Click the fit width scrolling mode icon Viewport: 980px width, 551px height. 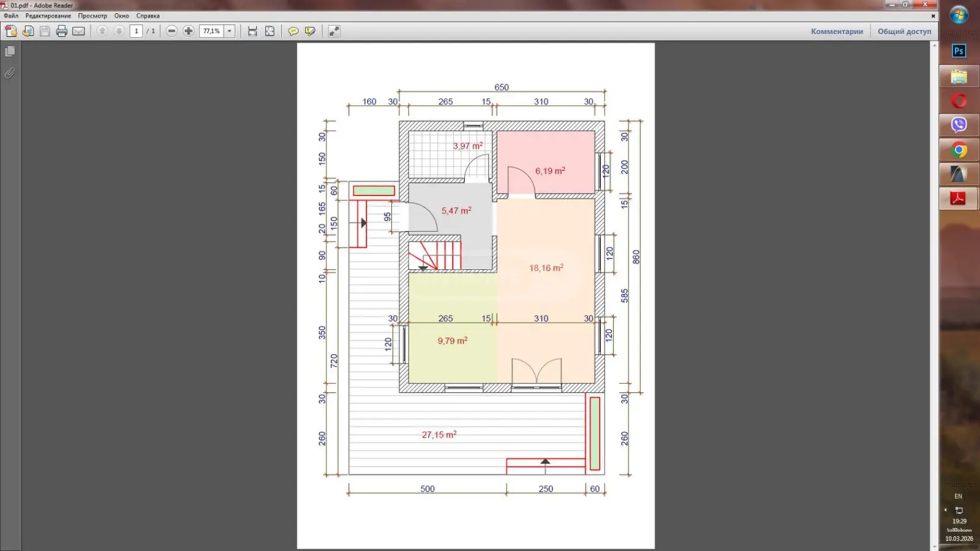coord(252,31)
